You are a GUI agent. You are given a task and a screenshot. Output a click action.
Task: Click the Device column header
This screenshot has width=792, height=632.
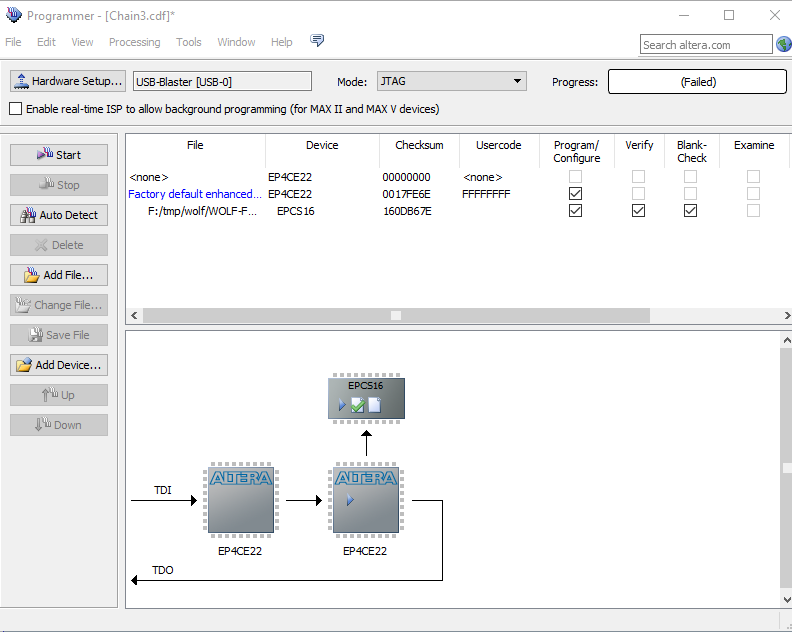[322, 145]
